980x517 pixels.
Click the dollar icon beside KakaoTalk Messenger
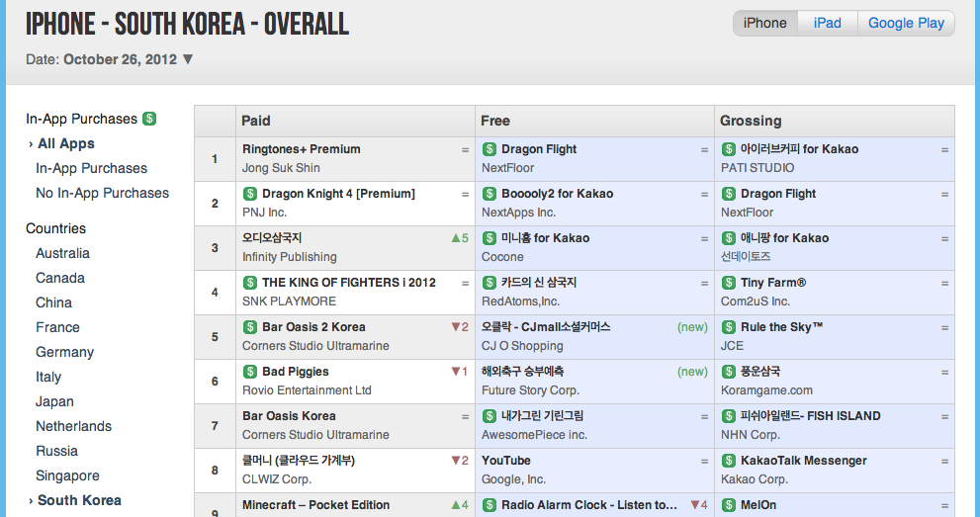click(729, 461)
